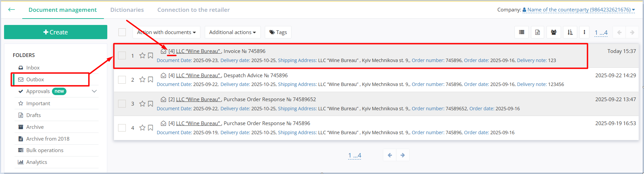The height and width of the screenshot is (174, 644).
Task: Open the vertical three-dots menu
Action: click(584, 32)
